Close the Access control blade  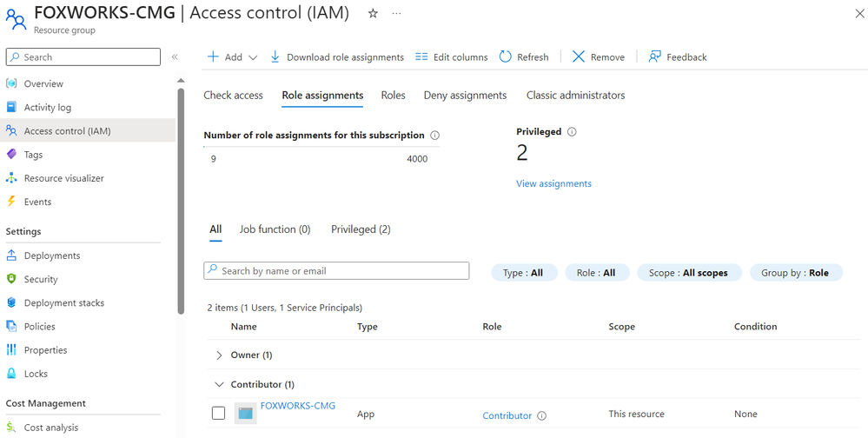[859, 14]
